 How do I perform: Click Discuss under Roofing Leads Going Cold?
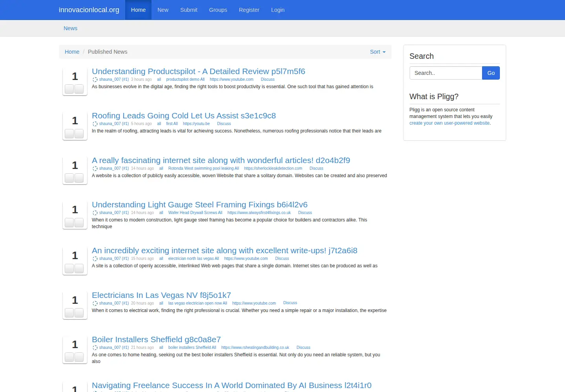pyautogui.click(x=224, y=124)
